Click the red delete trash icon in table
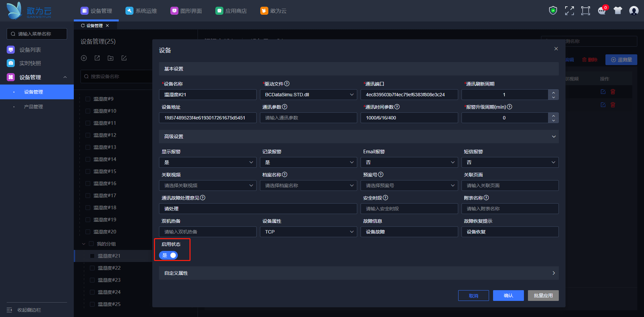Viewport: 644px width, 317px height. pyautogui.click(x=613, y=92)
